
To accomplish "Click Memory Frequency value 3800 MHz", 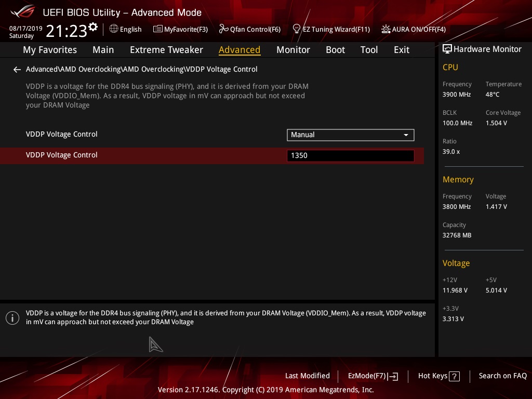I will pyautogui.click(x=456, y=206).
